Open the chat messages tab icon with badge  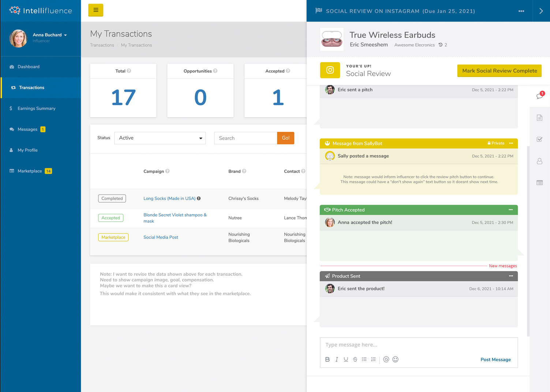[x=540, y=96]
